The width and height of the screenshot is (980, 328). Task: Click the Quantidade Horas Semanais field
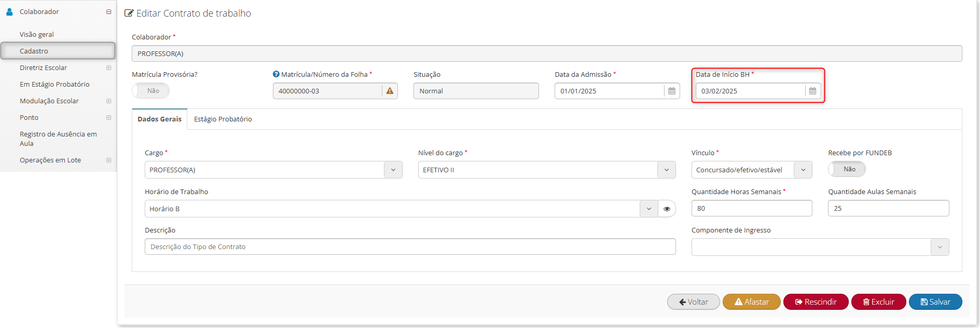tap(752, 208)
